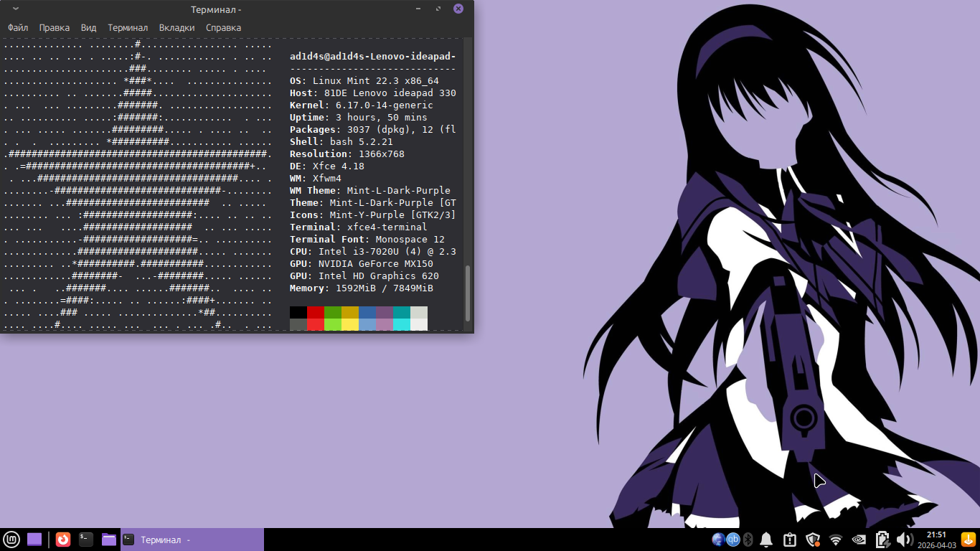Click the globe icon in the system tray
980x551 pixels.
coord(718,540)
